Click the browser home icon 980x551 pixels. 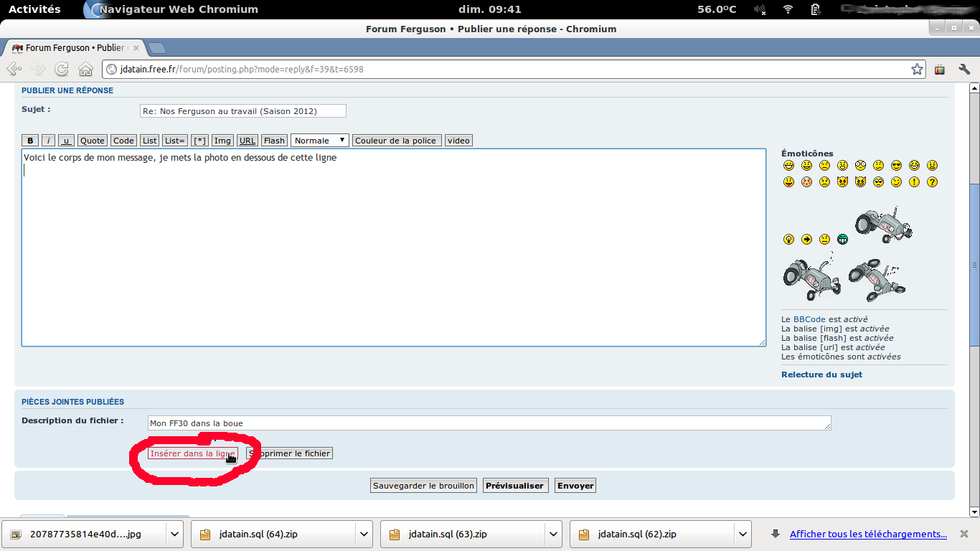click(x=85, y=69)
